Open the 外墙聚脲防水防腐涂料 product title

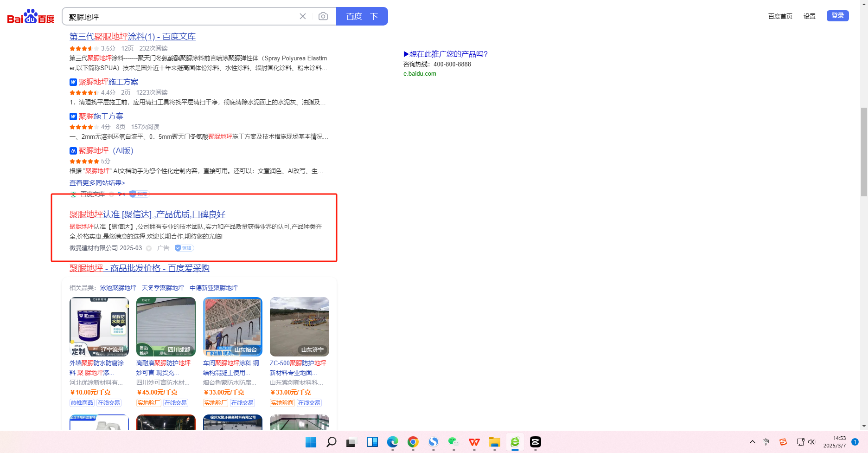tap(97, 368)
